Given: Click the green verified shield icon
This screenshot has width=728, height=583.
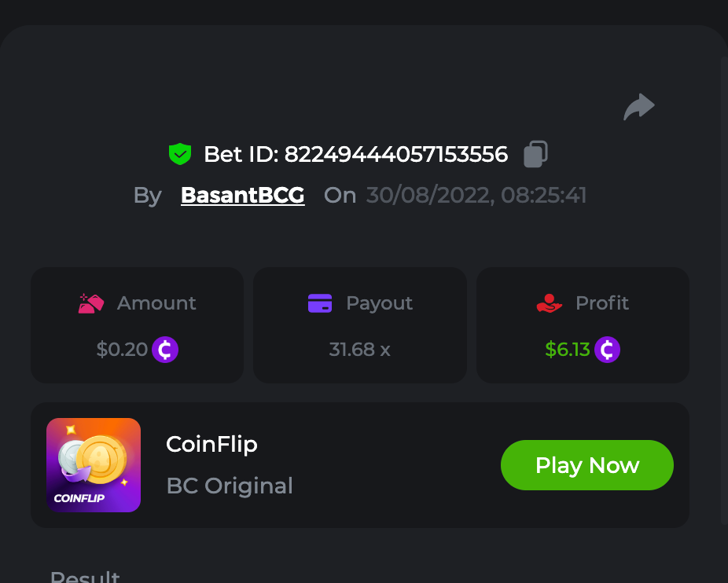Looking at the screenshot, I should tap(180, 154).
